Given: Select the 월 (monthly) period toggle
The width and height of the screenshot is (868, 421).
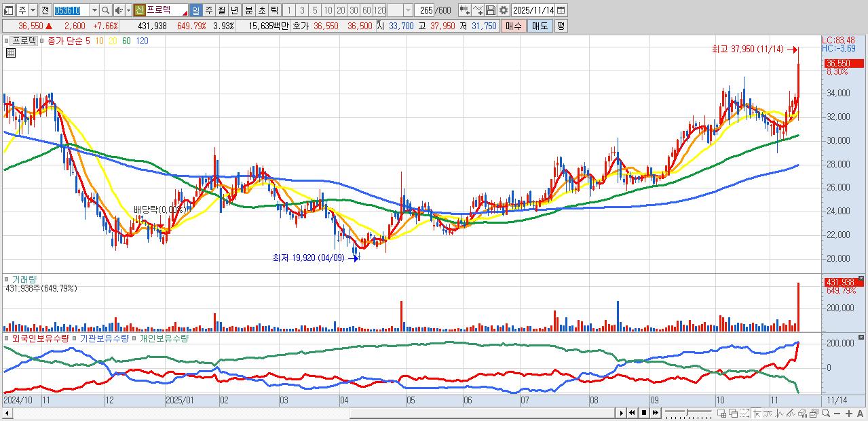Looking at the screenshot, I should [x=221, y=10].
